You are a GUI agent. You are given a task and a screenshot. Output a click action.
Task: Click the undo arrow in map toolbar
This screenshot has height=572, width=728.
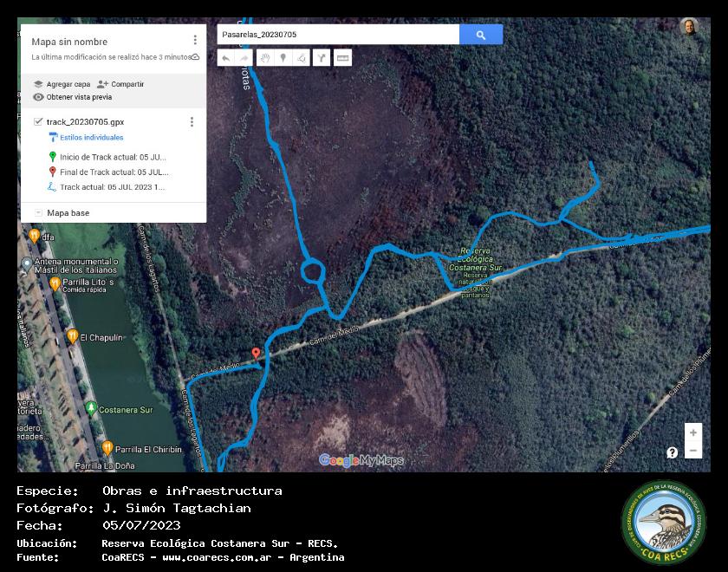point(225,58)
